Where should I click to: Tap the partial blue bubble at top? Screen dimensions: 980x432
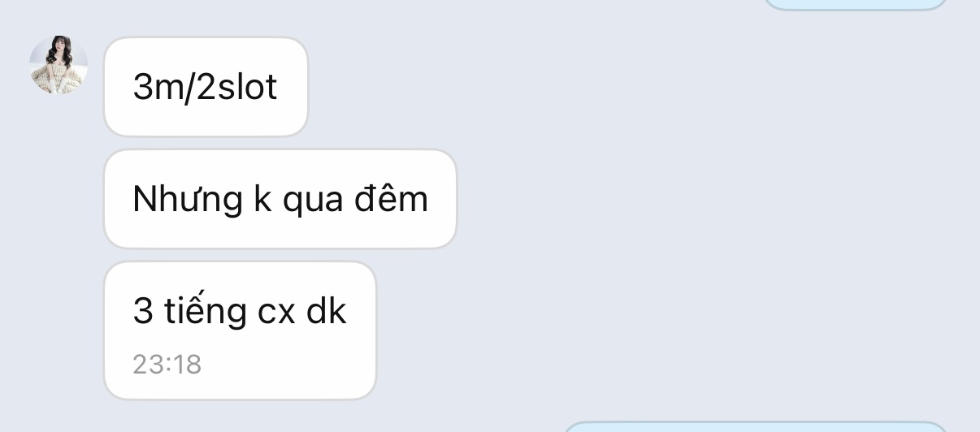click(x=856, y=4)
